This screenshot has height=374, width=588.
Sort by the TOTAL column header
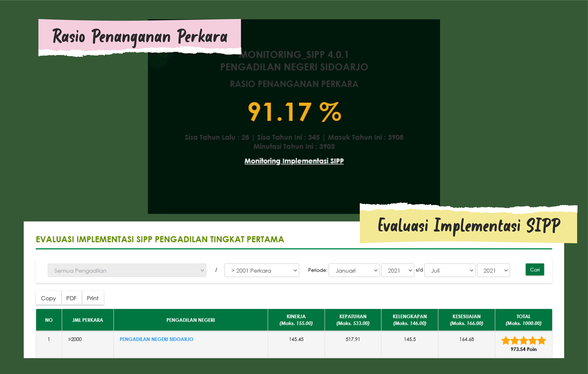click(x=524, y=320)
